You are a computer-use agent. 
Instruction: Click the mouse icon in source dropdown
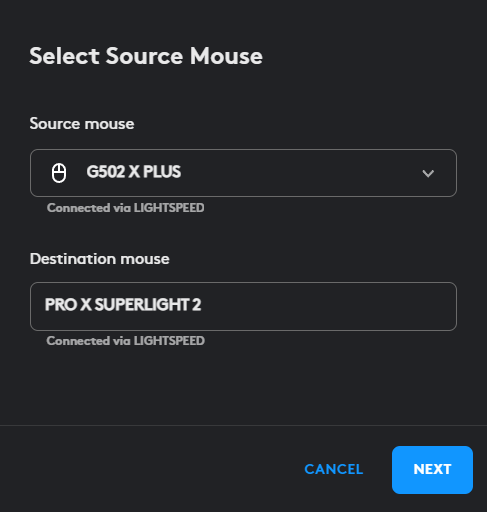point(59,173)
